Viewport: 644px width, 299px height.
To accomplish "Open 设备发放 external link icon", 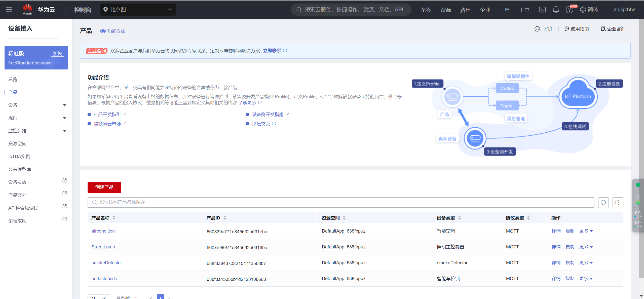I will click(64, 180).
